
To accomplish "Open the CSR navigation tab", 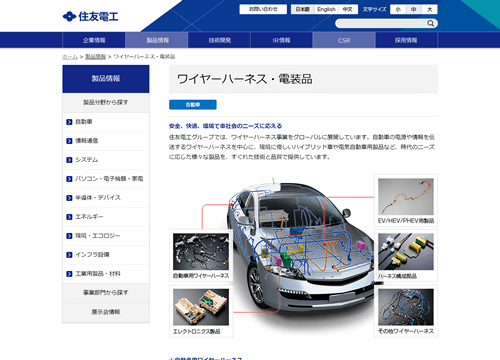I will point(344,40).
